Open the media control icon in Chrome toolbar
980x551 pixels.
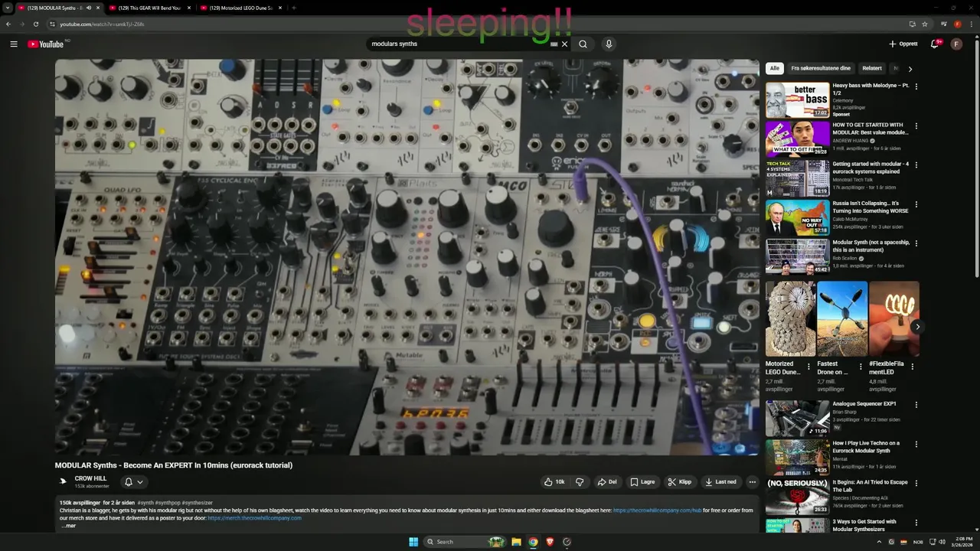(x=944, y=24)
